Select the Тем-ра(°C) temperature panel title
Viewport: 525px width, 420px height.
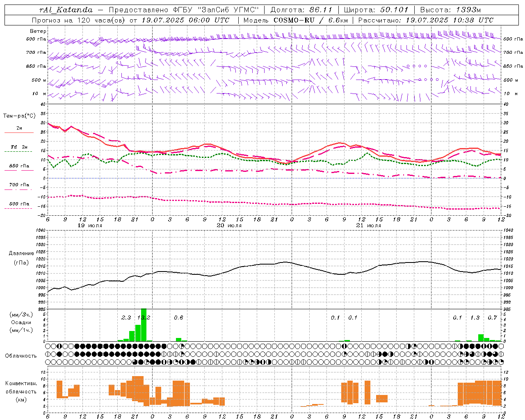click(19, 116)
